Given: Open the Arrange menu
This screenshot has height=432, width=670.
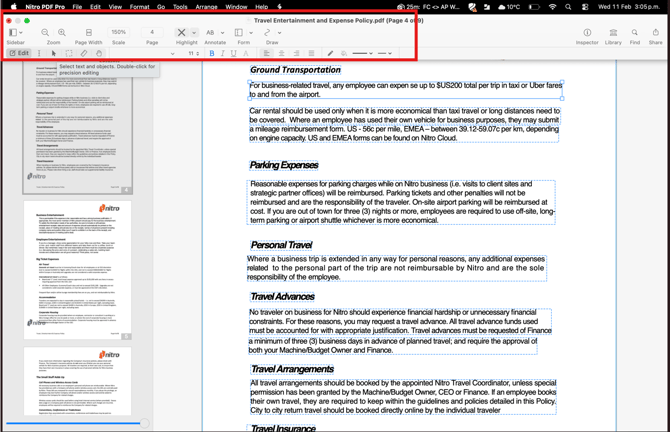Looking at the screenshot, I should [206, 7].
